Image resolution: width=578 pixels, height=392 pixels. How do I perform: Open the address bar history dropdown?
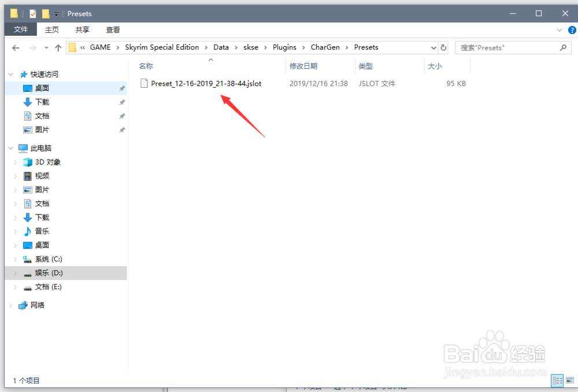click(433, 47)
